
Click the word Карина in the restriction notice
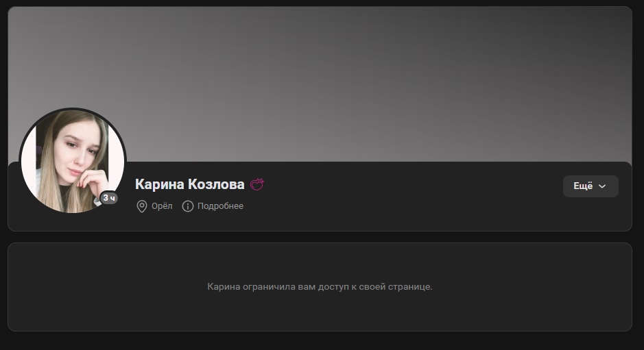pyautogui.click(x=224, y=286)
